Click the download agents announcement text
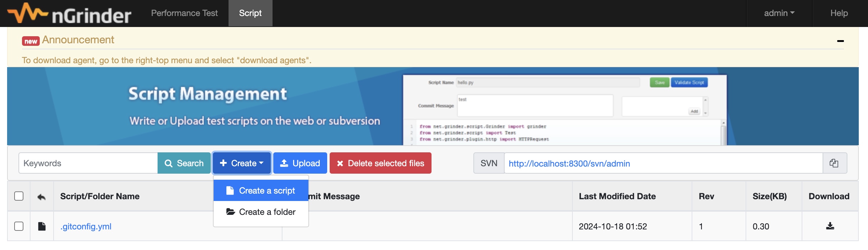 click(x=166, y=60)
